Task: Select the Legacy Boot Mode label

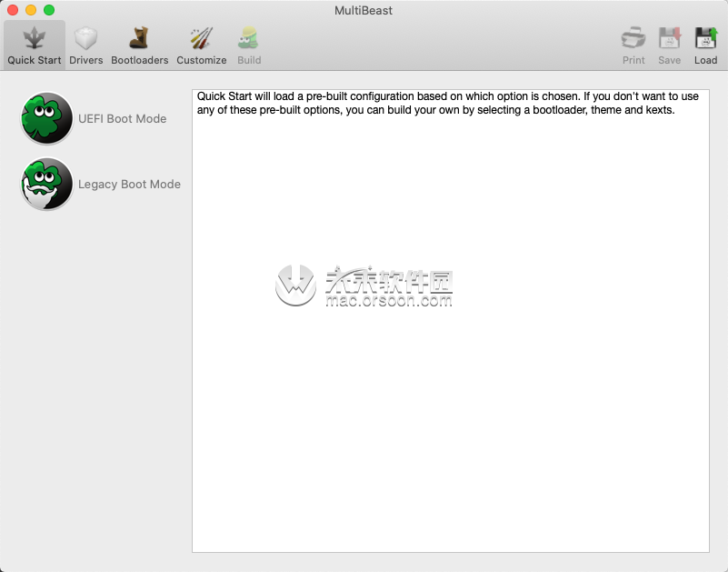Action: (129, 184)
